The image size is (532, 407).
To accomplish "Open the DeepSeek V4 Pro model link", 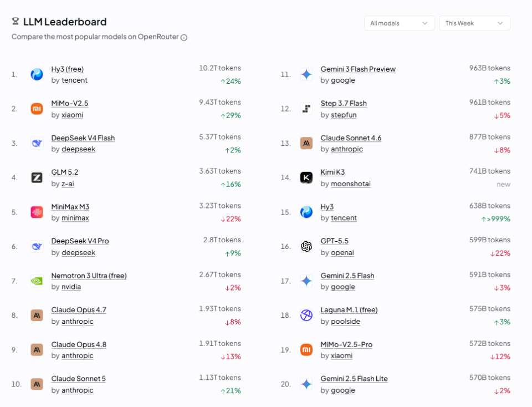I will pos(80,241).
